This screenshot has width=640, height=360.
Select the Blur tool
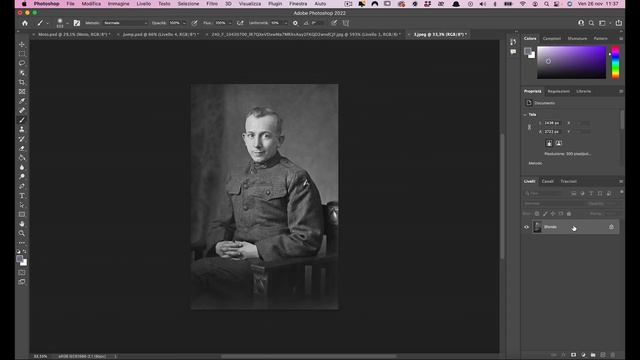(x=22, y=167)
